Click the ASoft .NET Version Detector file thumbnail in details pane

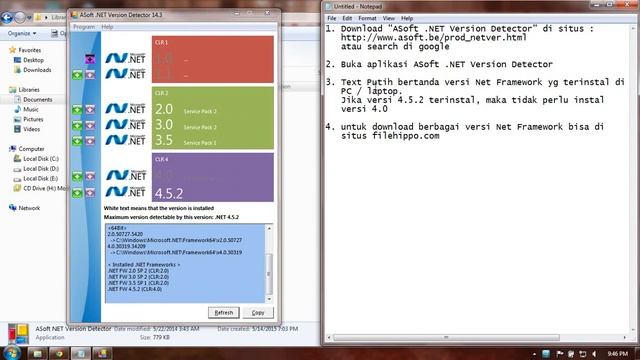point(18,334)
